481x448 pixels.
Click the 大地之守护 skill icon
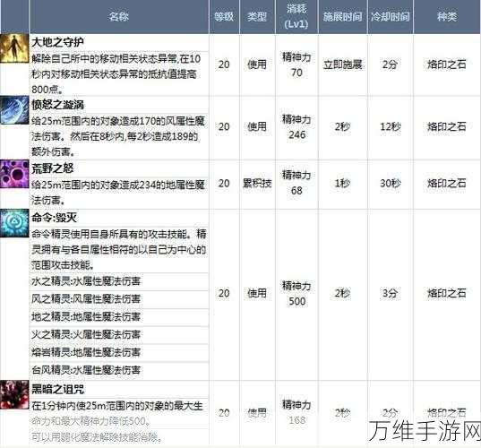pos(14,48)
